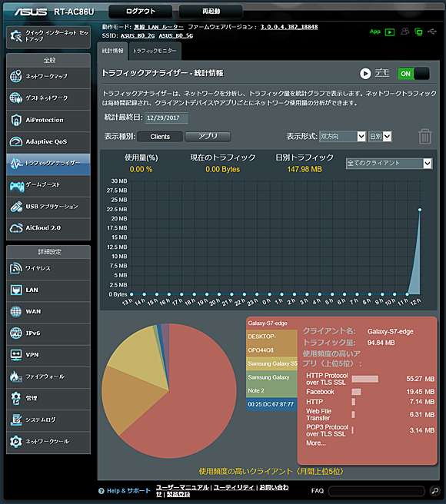446x504 pixels.
Task: Open the ASUS_B0_5G SSID link
Action: point(175,35)
